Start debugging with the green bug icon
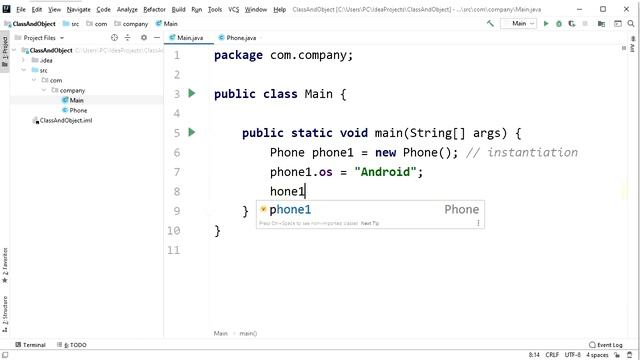The height and width of the screenshot is (360, 640). (559, 24)
